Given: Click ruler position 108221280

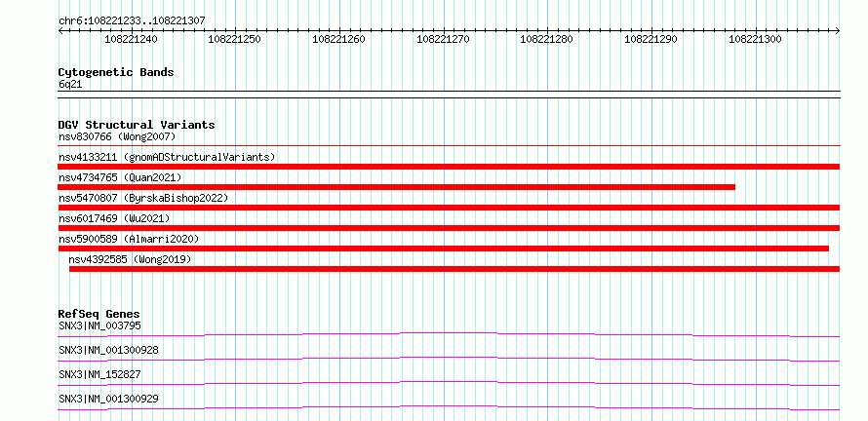Looking at the screenshot, I should tap(547, 39).
